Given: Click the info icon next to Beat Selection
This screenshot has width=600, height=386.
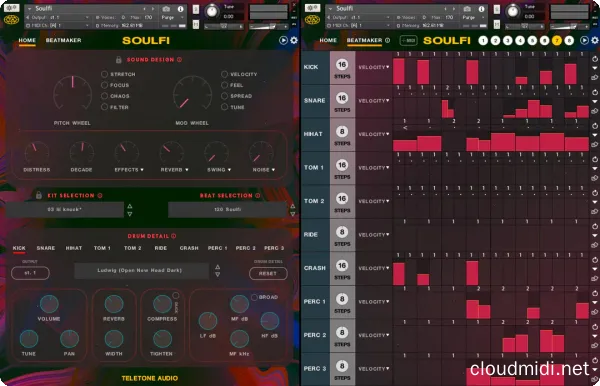Looking at the screenshot, I should pos(258,195).
